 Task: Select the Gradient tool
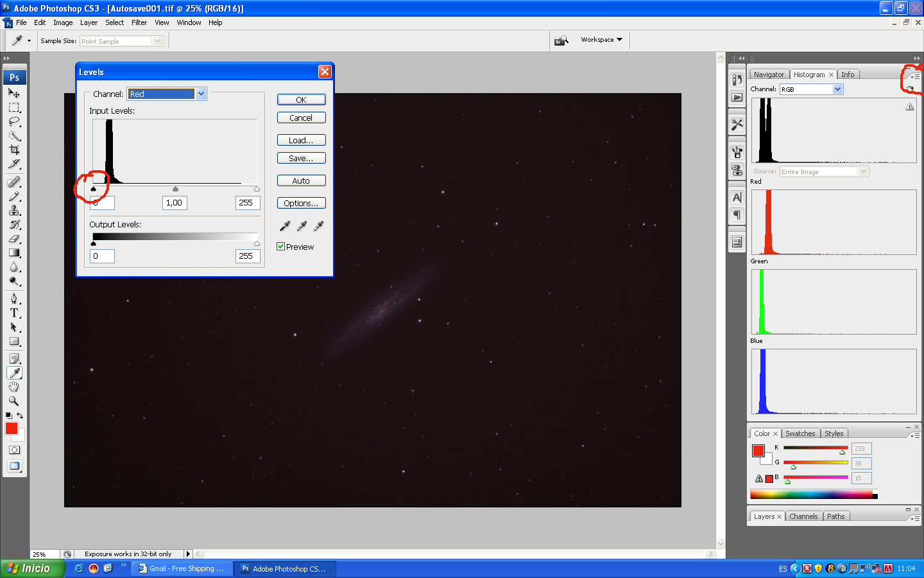coord(14,253)
